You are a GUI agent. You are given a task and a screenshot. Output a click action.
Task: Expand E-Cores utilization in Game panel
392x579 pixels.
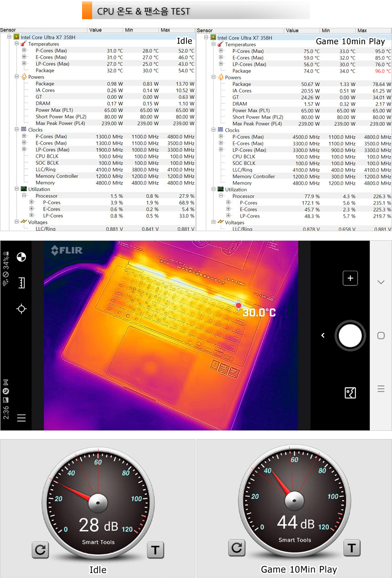[228, 209]
